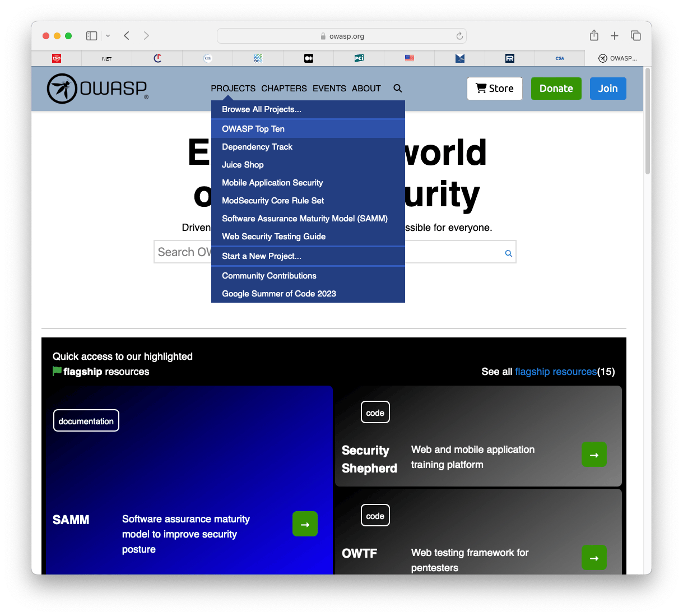Select Software Assurance Maturity Model (SAMM)
The image size is (683, 616).
(308, 219)
